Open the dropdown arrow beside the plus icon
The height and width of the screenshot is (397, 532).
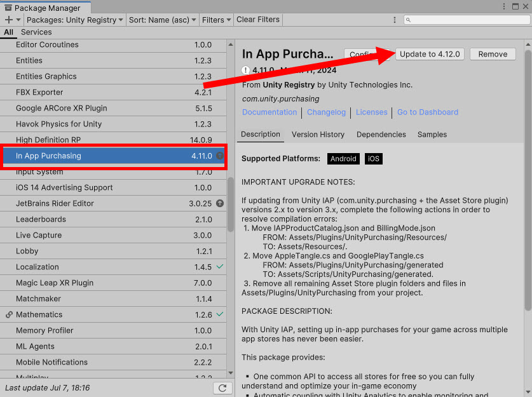pyautogui.click(x=18, y=20)
